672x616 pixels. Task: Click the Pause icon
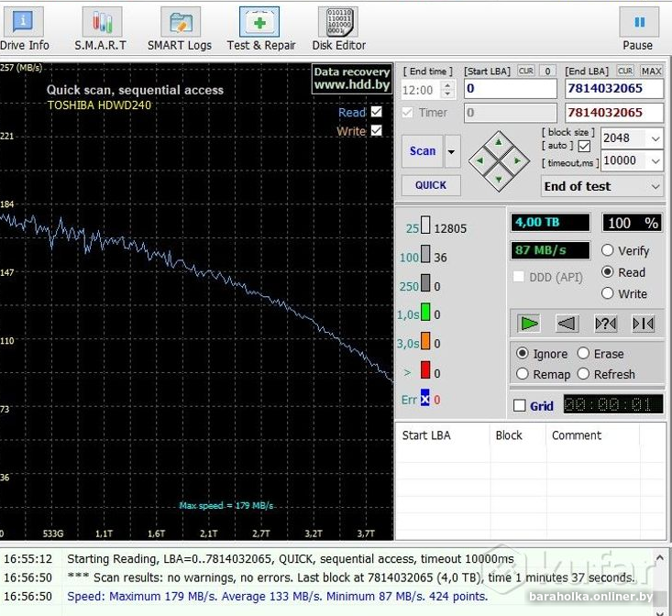point(638,27)
